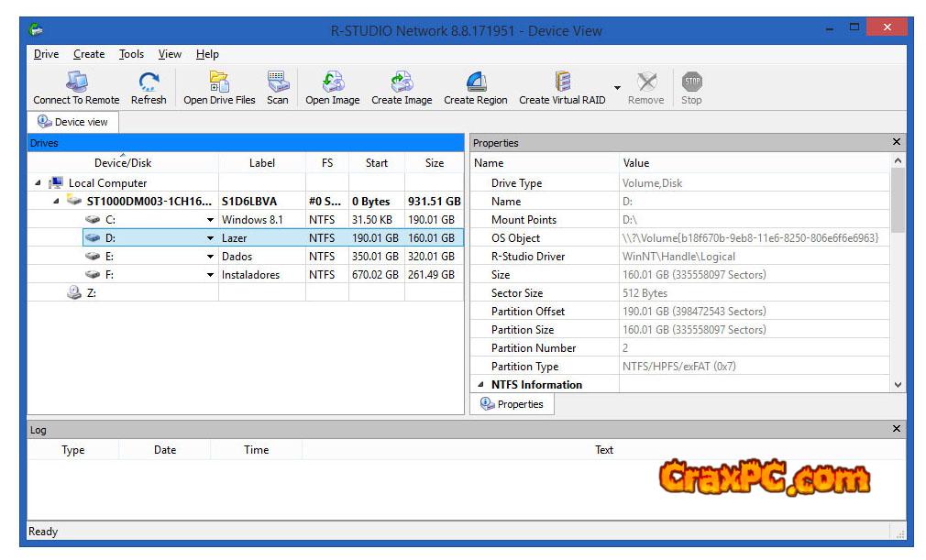Click the 'Partition Number' property row
926x560 pixels.
coord(680,347)
